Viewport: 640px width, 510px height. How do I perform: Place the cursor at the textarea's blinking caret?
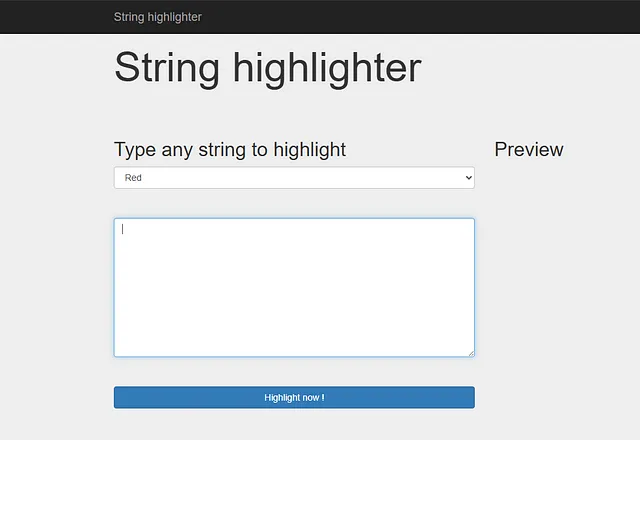(122, 229)
